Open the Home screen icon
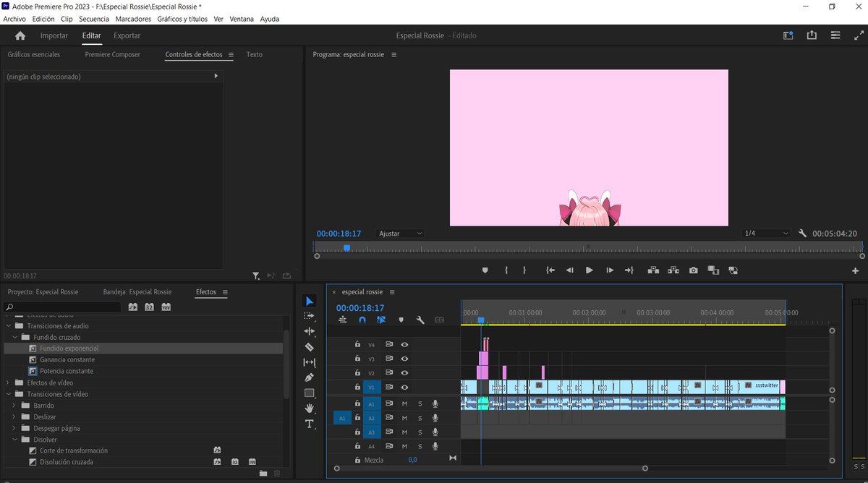The width and height of the screenshot is (868, 483). pos(20,35)
